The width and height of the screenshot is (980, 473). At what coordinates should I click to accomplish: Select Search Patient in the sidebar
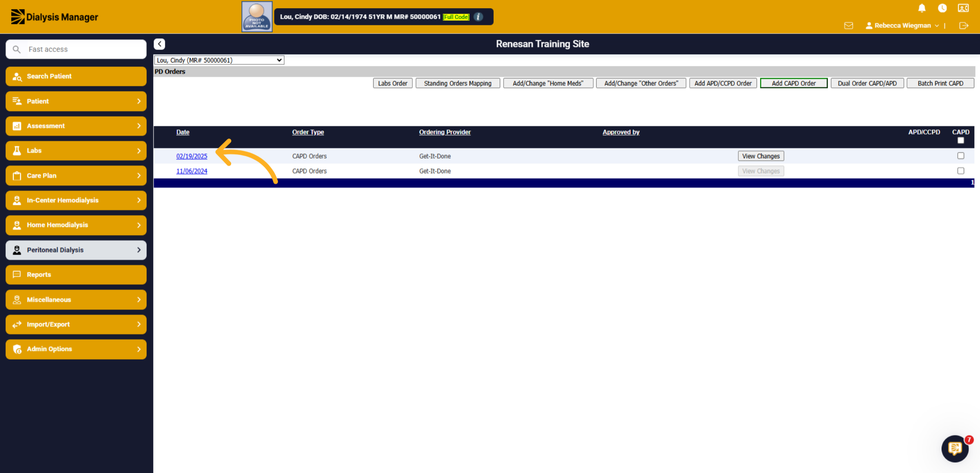(x=76, y=76)
